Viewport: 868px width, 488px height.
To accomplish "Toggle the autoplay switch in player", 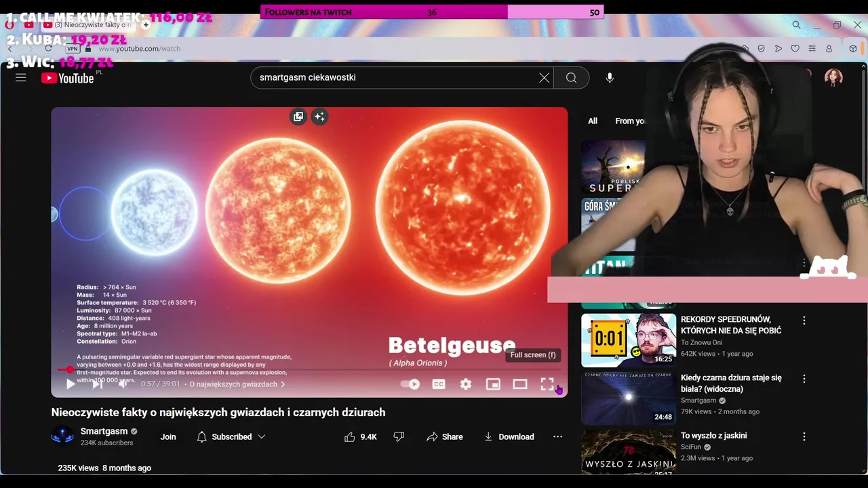I will [410, 384].
